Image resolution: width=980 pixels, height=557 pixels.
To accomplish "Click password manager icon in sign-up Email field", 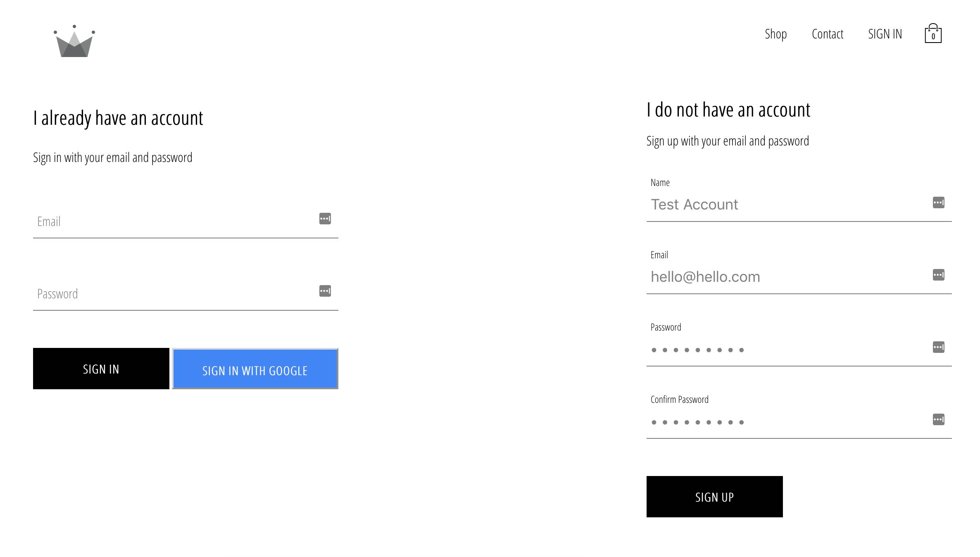I will point(938,275).
